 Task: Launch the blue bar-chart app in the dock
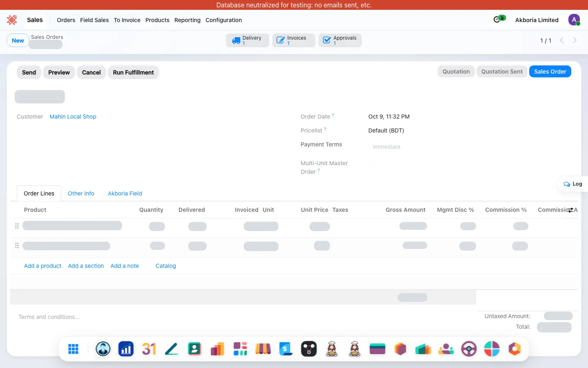click(126, 349)
